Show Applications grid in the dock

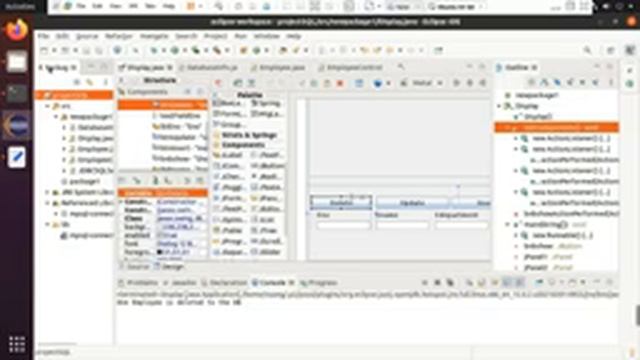tap(17, 344)
